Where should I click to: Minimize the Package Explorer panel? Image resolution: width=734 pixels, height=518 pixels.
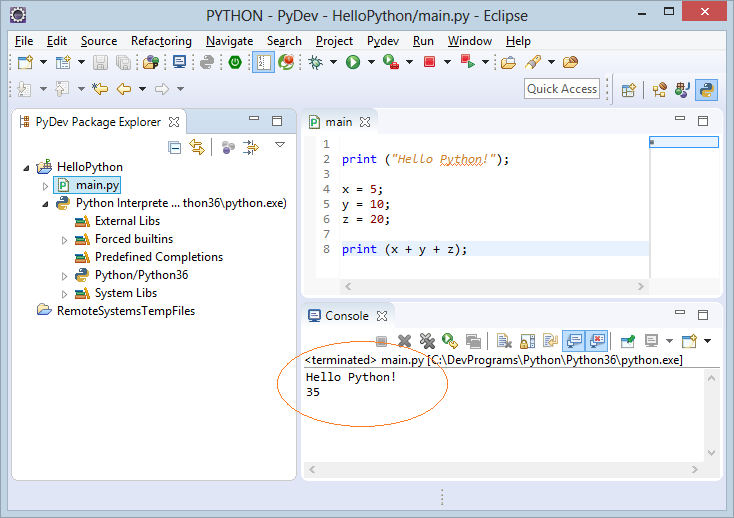coord(254,119)
